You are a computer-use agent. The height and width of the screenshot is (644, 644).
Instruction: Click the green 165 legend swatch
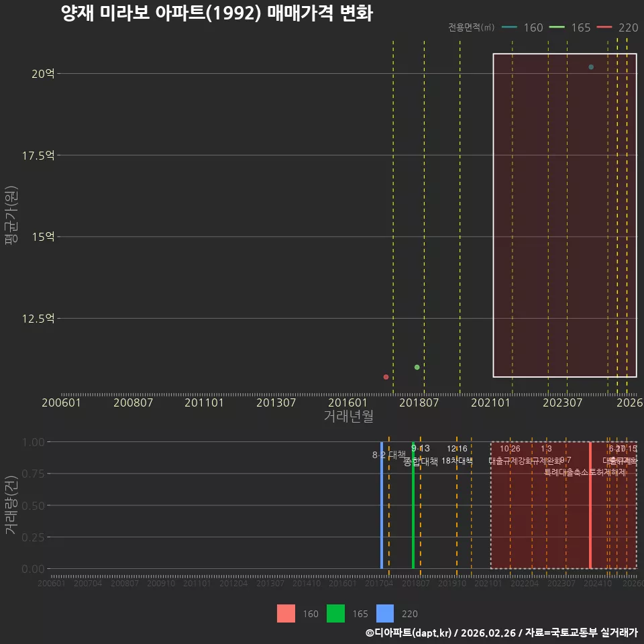(335, 614)
